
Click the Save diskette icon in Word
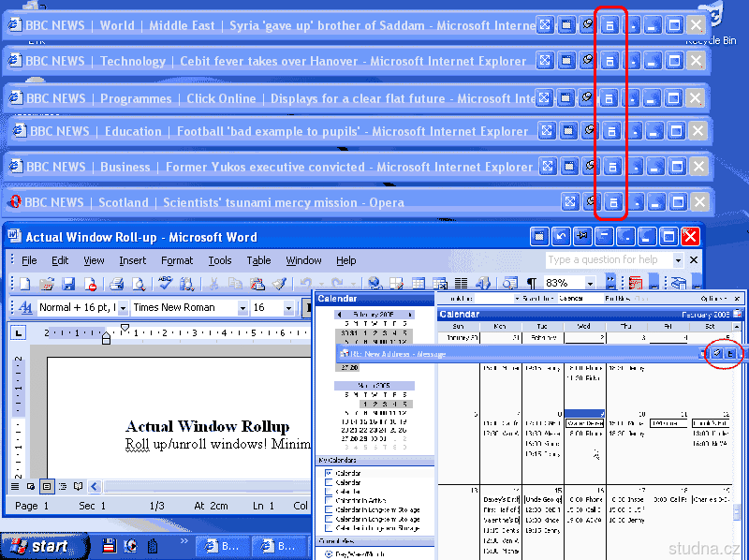[x=68, y=284]
